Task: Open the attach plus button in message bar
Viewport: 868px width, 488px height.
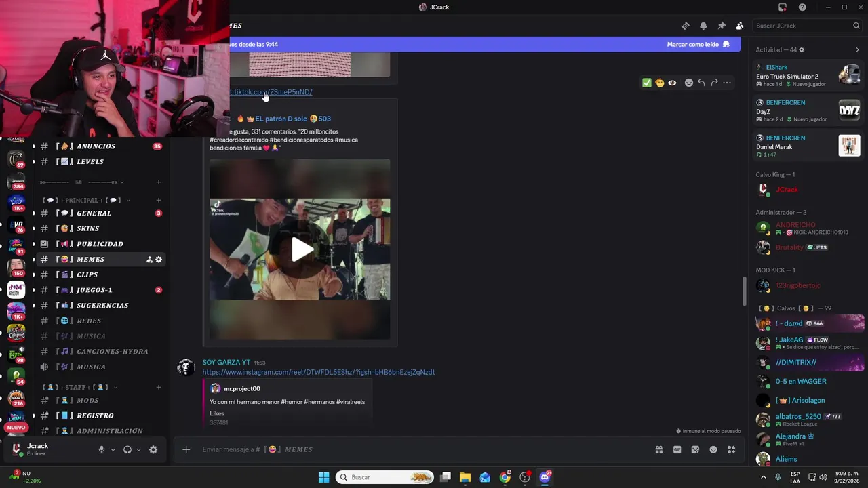Action: coord(186,449)
